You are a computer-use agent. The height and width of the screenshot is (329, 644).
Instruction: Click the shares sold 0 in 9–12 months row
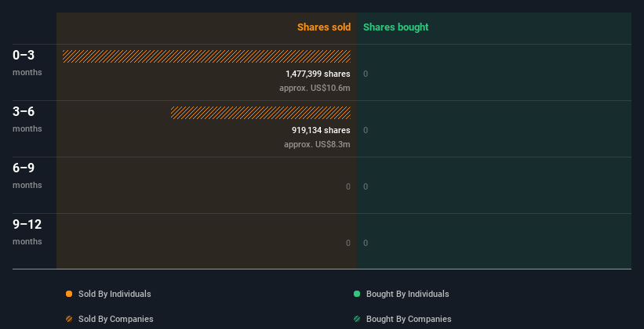click(348, 243)
